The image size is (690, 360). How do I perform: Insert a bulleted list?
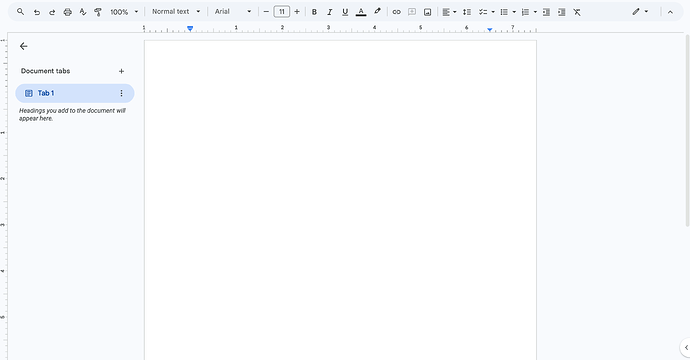tap(504, 12)
